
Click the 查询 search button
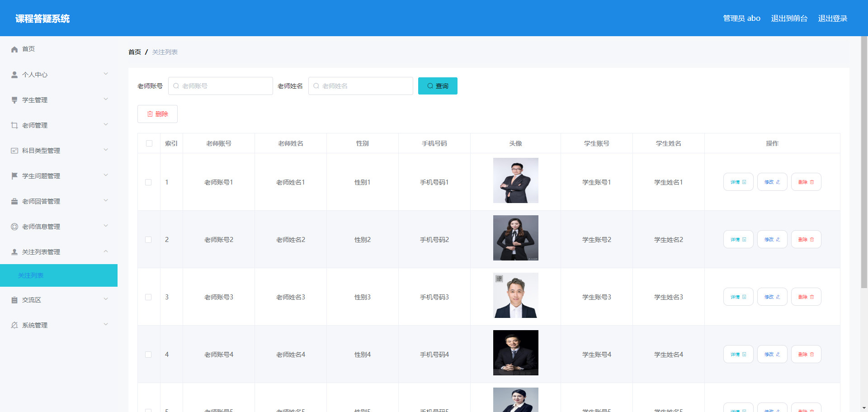click(x=438, y=86)
